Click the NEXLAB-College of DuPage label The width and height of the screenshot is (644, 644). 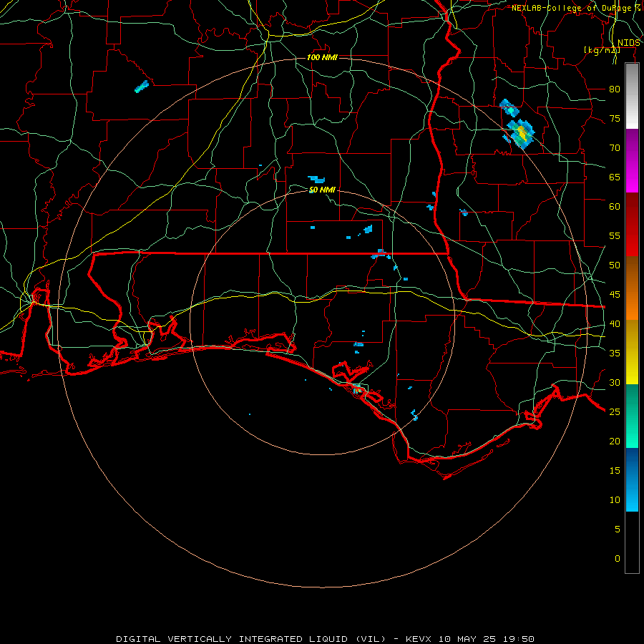click(x=576, y=8)
